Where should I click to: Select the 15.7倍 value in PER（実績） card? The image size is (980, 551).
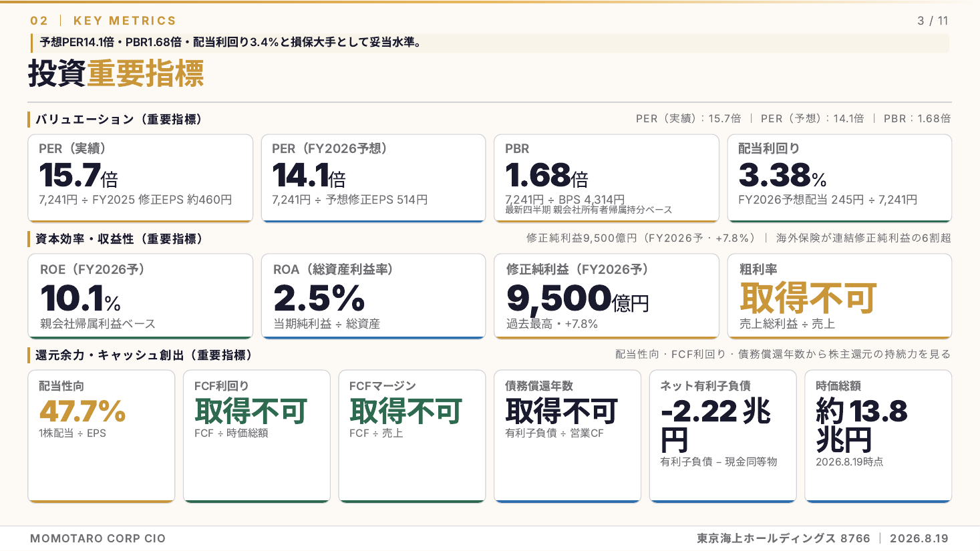tap(78, 176)
